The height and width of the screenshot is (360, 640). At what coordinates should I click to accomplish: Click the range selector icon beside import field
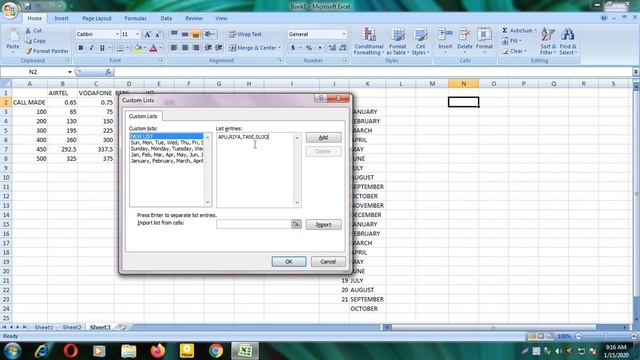point(296,224)
